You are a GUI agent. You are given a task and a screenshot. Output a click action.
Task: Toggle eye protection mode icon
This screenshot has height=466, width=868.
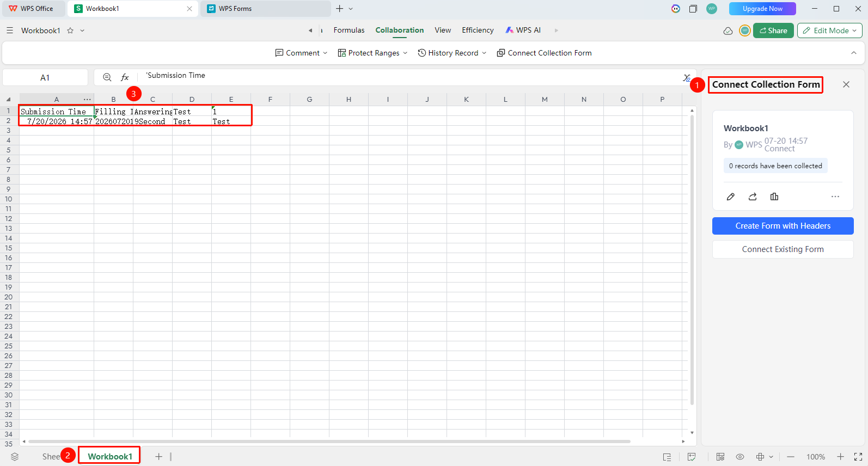point(740,457)
